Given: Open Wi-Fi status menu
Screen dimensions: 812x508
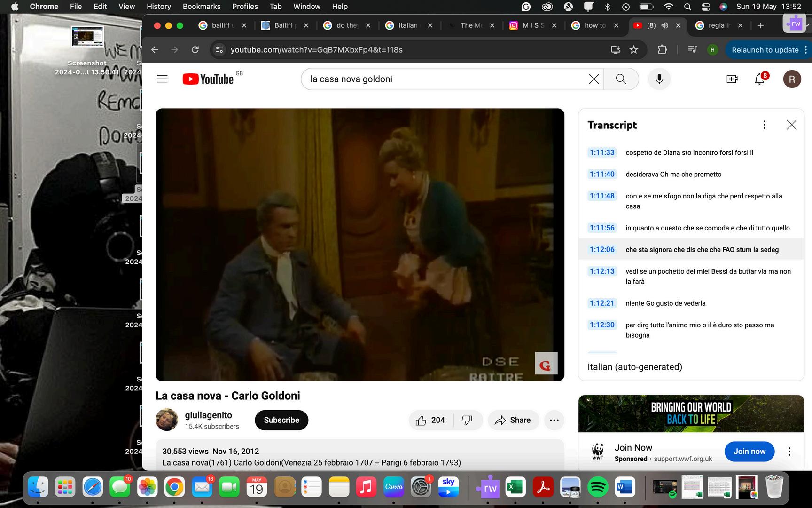Looking at the screenshot, I should click(x=668, y=7).
